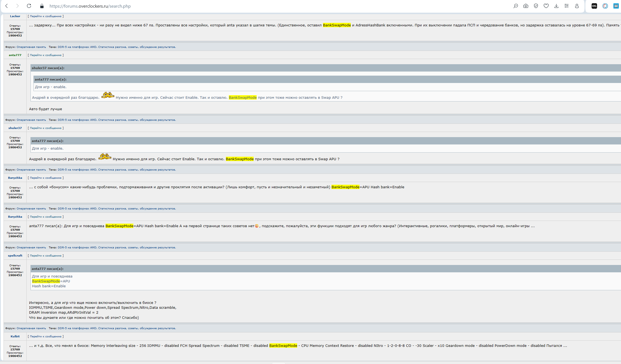Open the user account profile icon
Image resolution: width=621 pixels, height=364 pixels.
[x=577, y=6]
